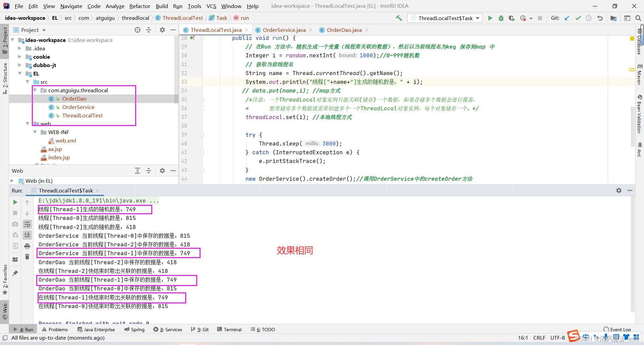The height and width of the screenshot is (345, 644).
Task: Open Problems tool window button
Action: (x=55, y=330)
